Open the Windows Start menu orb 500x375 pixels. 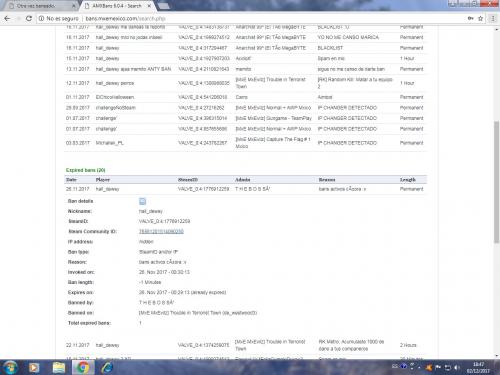pos(10,367)
